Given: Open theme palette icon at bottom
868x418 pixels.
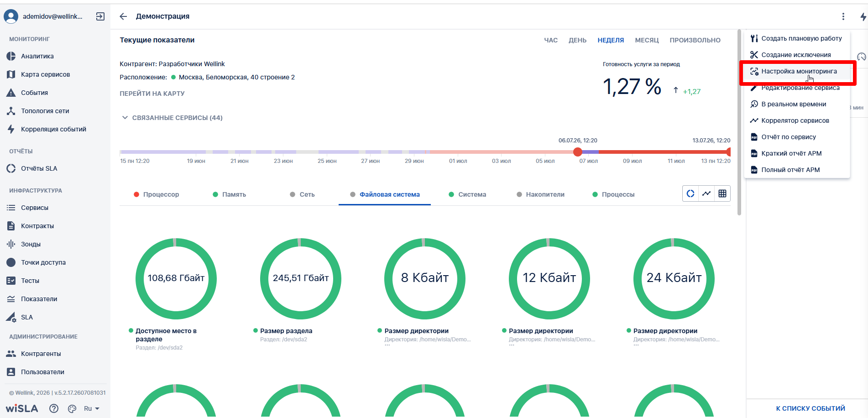Looking at the screenshot, I should pos(72,408).
